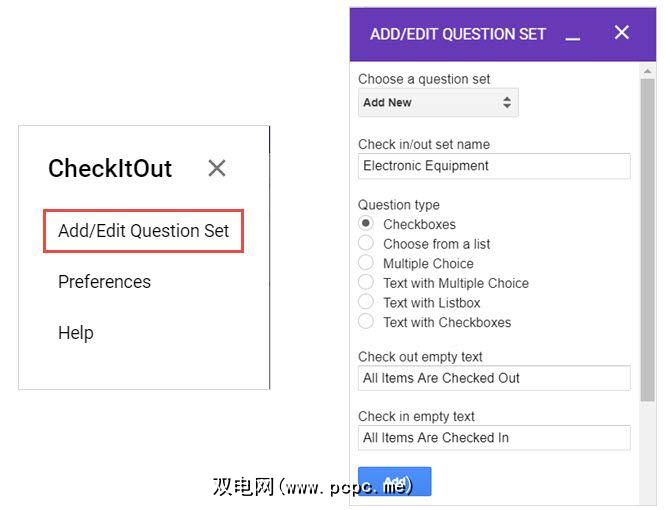Select the Multiple Choice question type
Image resolution: width=670 pixels, height=510 pixels.
366,263
